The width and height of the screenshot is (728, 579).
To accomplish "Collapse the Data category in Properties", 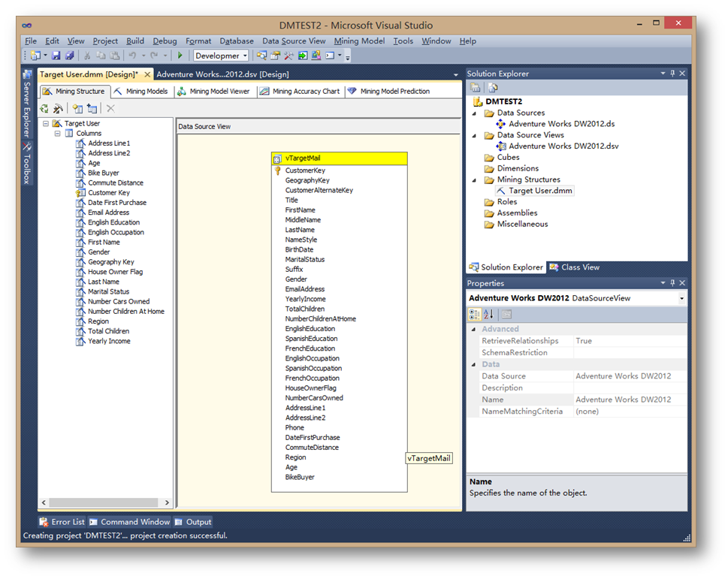I will [473, 365].
